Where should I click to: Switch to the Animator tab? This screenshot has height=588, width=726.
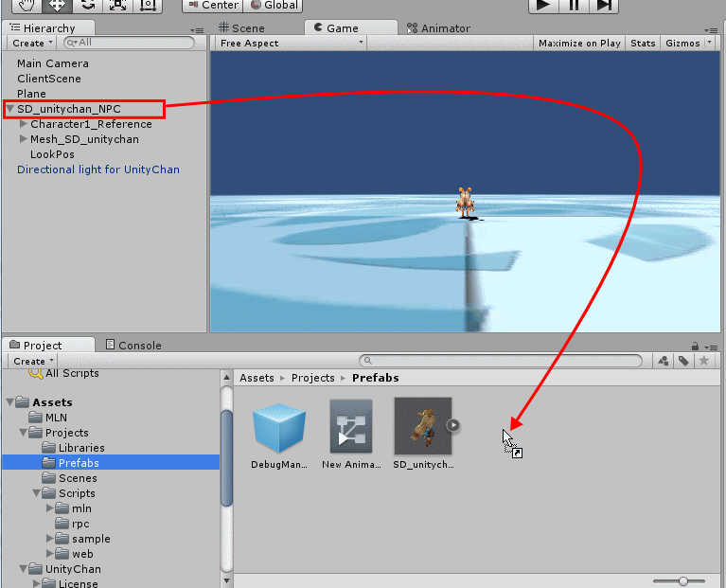(438, 27)
